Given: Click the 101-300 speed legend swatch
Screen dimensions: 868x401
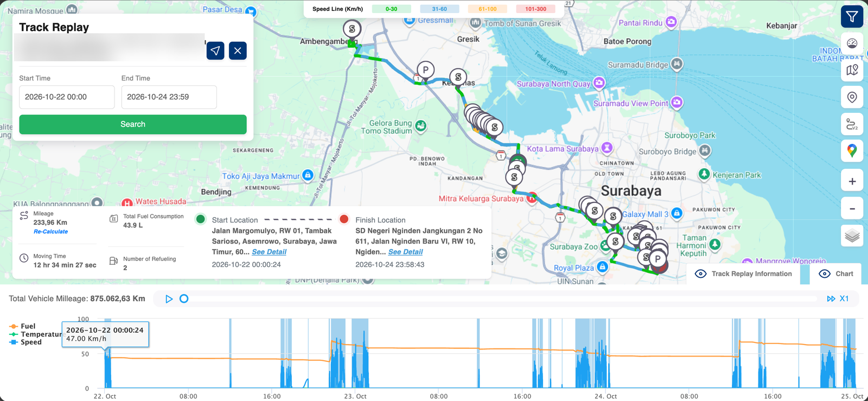Looking at the screenshot, I should [x=536, y=9].
